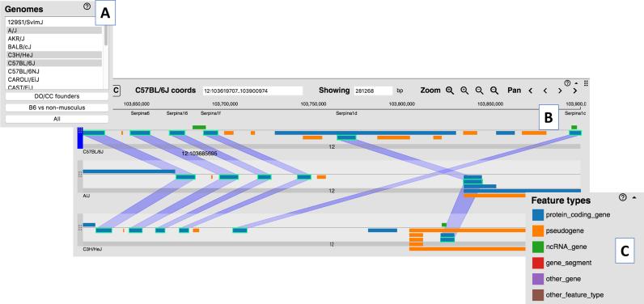Viewport: 644px width, 304px height.
Task: Select C57BL/6NJ in the Genomes list
Action: pos(54,71)
